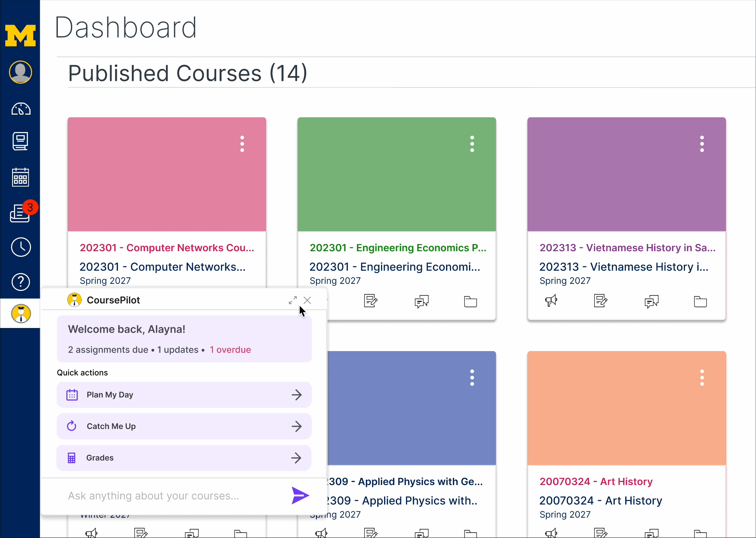Open options menu on Applied Physics card

pos(472,378)
